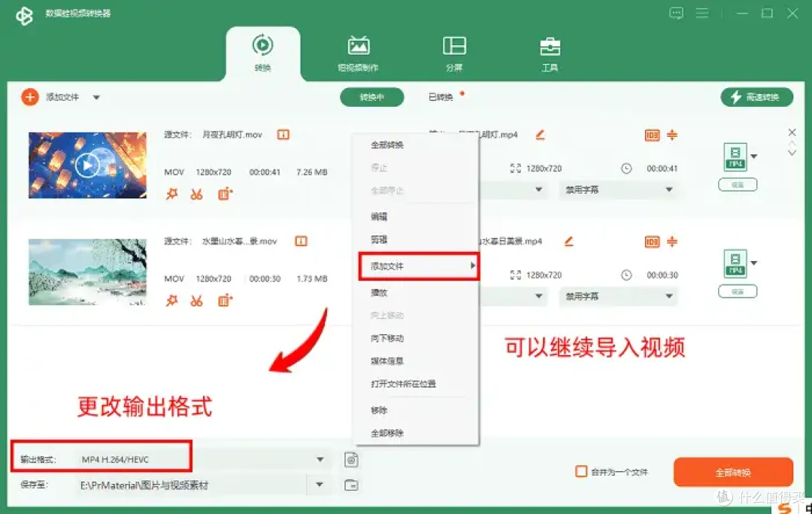Open save folder icon beside save path
Image resolution: width=812 pixels, height=514 pixels.
click(351, 485)
